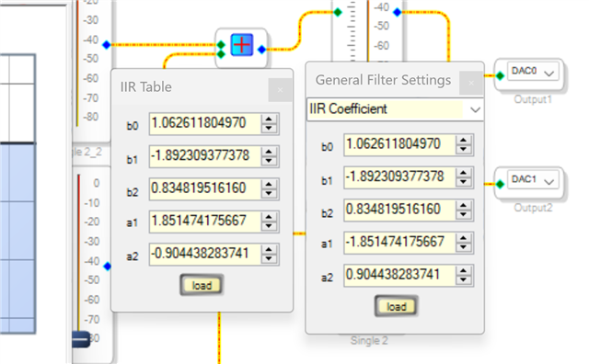Image resolution: width=589 pixels, height=364 pixels.
Task: Click blue pin on lower-left level meter
Action: (x=108, y=267)
